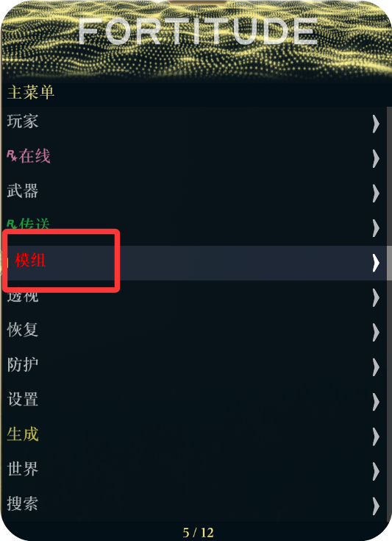Click the chevron on the 生成 row
The image size is (392, 541).
pos(376,436)
